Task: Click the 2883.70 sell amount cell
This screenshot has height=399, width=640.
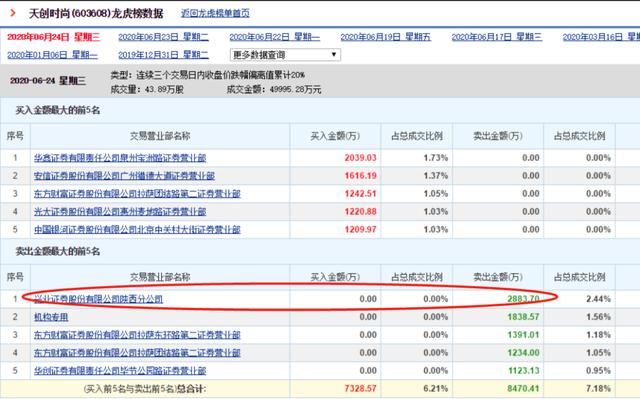Action: 523,299
